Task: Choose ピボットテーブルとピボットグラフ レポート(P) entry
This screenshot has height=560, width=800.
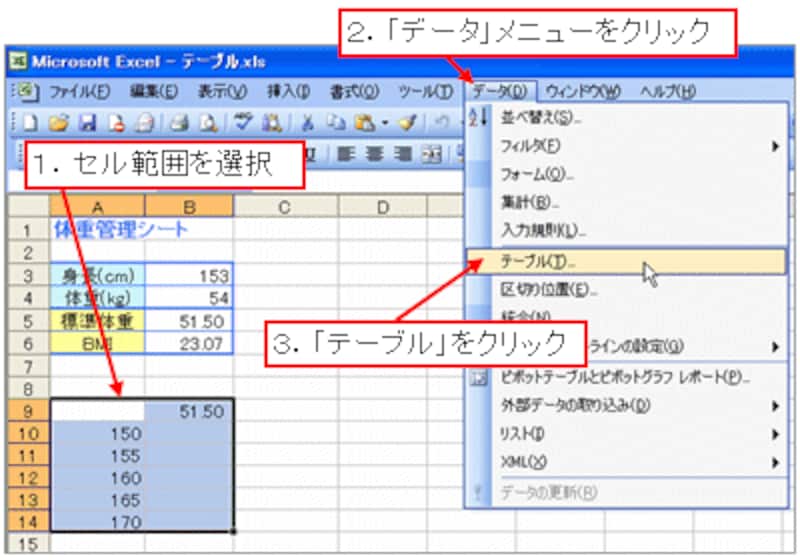Action: (x=627, y=377)
